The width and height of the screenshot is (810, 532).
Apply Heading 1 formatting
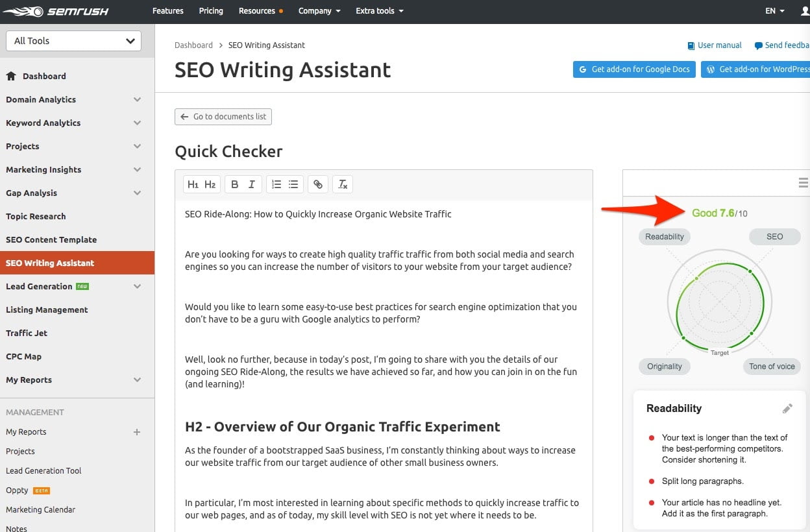pyautogui.click(x=193, y=184)
